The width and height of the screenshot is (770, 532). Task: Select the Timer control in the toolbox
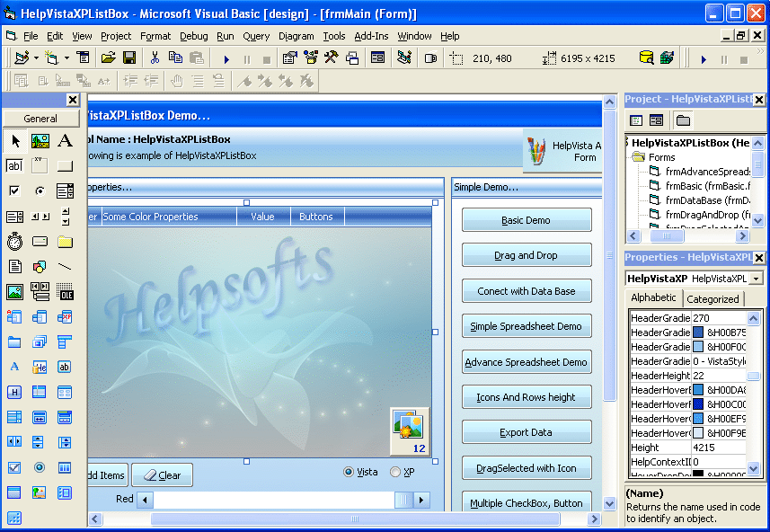click(x=13, y=241)
